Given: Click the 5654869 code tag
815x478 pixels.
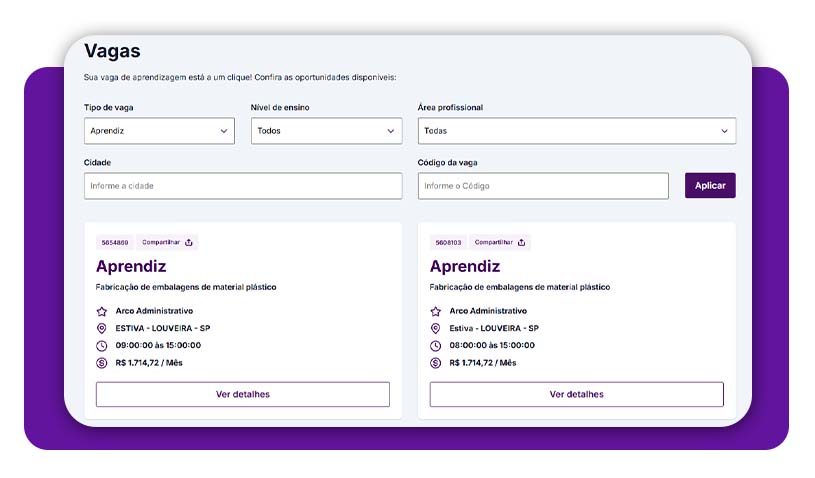Looking at the screenshot, I should (115, 243).
